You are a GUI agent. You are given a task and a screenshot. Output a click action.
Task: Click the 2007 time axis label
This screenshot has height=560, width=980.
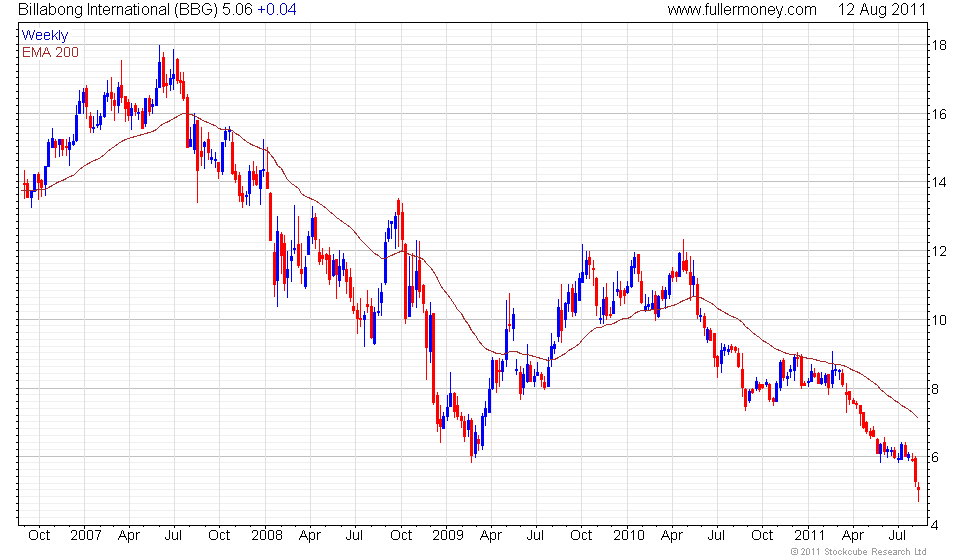(86, 536)
